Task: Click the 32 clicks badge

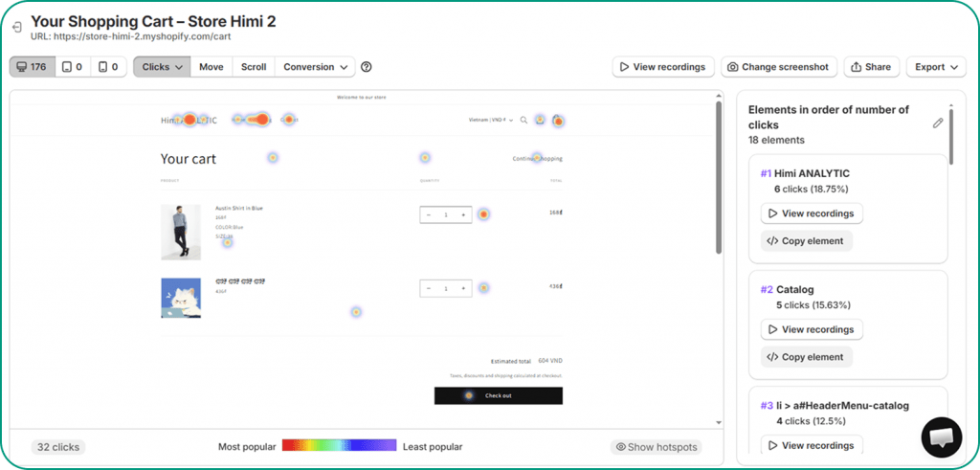Action: point(58,447)
